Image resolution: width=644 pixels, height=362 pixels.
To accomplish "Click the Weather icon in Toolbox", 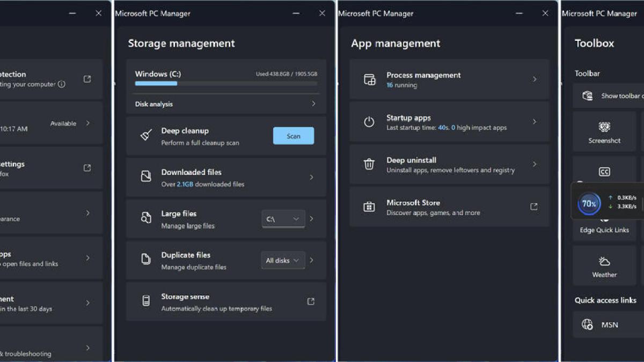I will tap(604, 262).
